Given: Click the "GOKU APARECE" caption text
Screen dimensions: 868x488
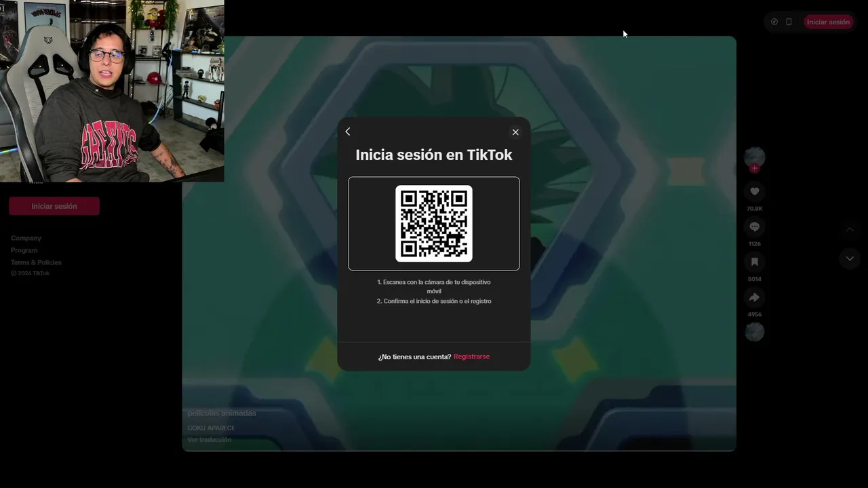Looking at the screenshot, I should coord(212,428).
